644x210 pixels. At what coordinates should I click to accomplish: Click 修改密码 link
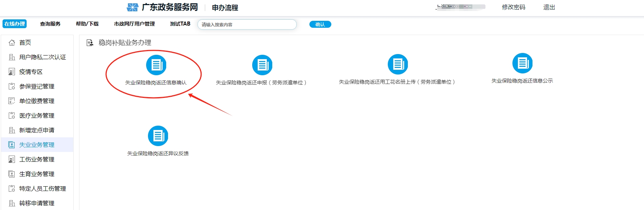[x=513, y=7]
